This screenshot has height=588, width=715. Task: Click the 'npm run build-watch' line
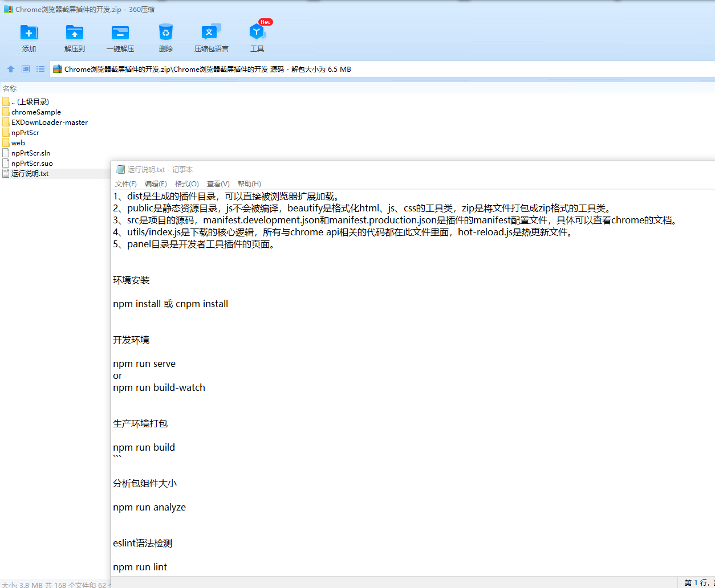[x=159, y=387]
